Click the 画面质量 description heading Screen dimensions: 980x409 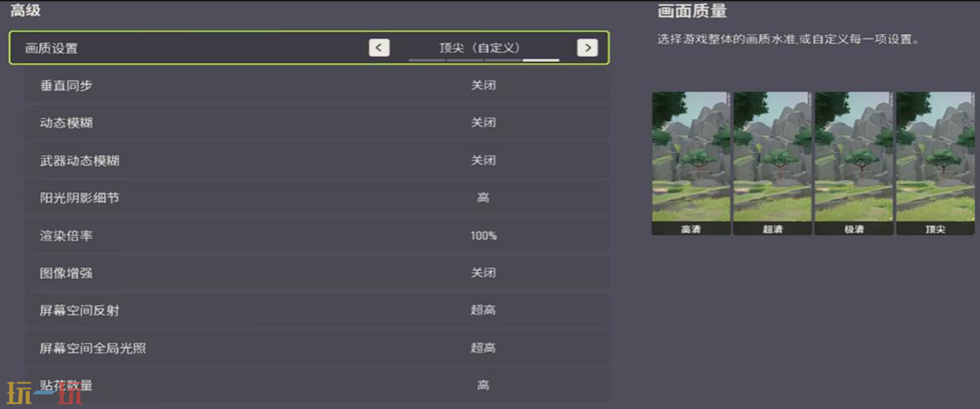tap(692, 12)
